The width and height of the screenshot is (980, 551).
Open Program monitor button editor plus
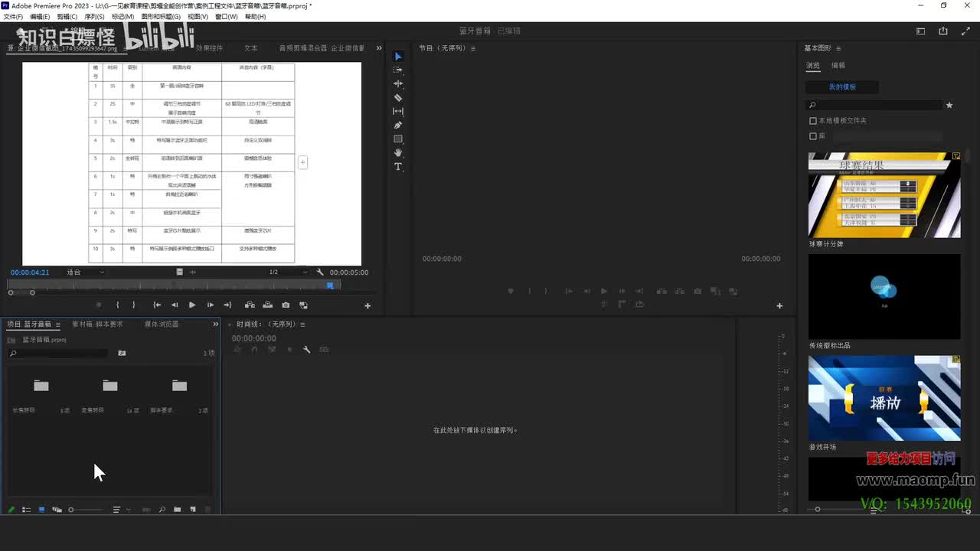pos(779,306)
